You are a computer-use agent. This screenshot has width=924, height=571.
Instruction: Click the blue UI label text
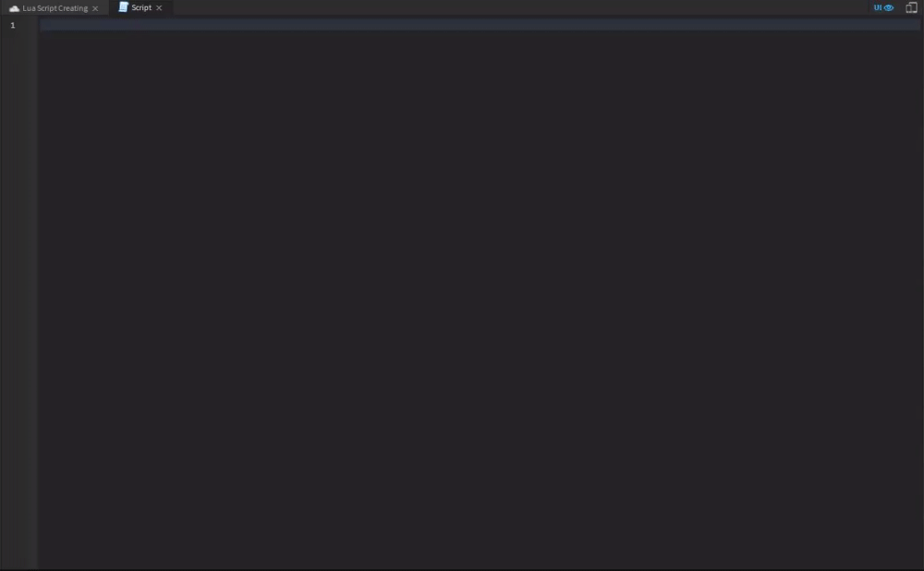878,7
